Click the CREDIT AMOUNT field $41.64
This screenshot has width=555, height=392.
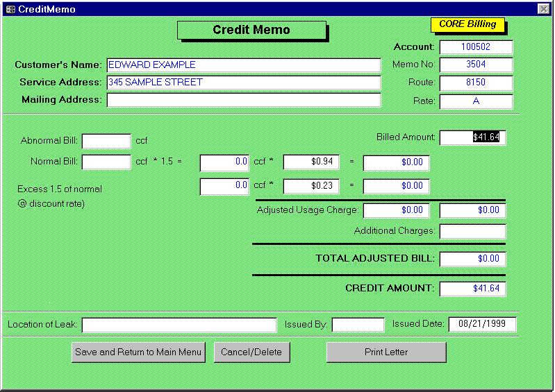tap(472, 289)
